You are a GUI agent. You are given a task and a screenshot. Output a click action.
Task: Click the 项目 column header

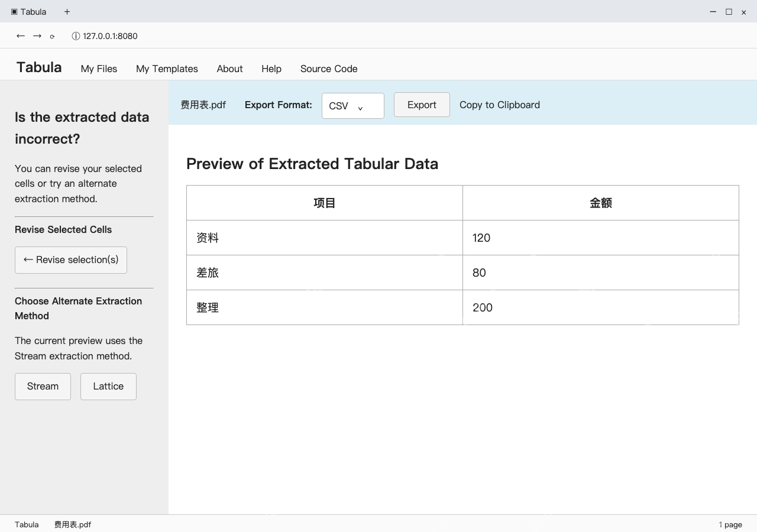coord(325,203)
